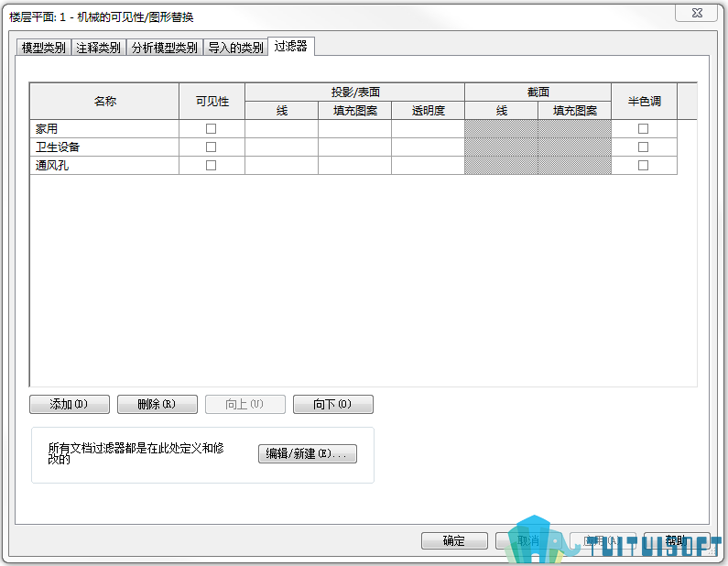Close the visibility/graphics dialog

pos(697,13)
